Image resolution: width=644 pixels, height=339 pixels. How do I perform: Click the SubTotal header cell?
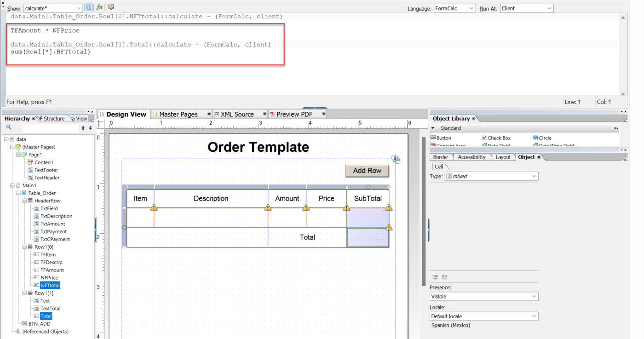(x=368, y=199)
